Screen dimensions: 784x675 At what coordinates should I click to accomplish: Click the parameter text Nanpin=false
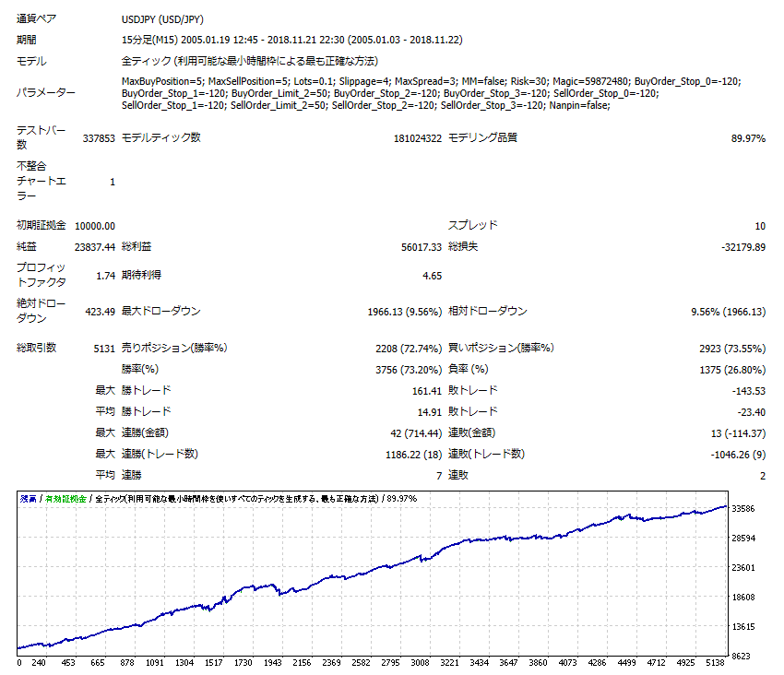[580, 105]
